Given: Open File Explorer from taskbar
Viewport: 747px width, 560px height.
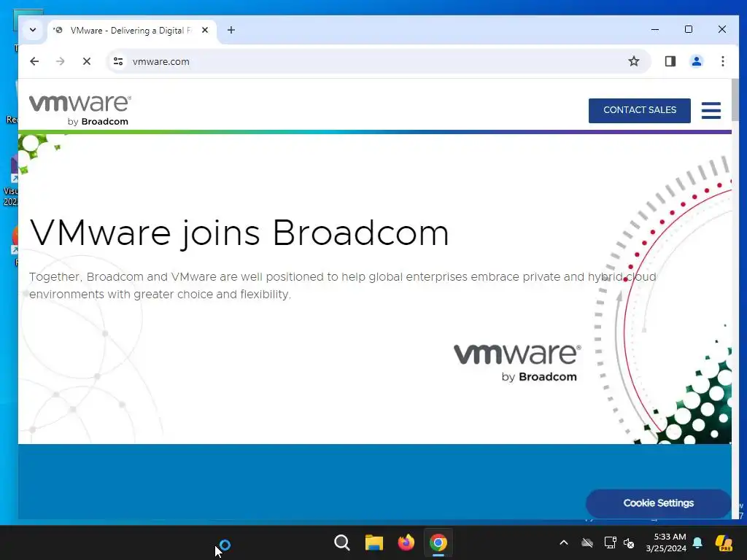Looking at the screenshot, I should (374, 542).
